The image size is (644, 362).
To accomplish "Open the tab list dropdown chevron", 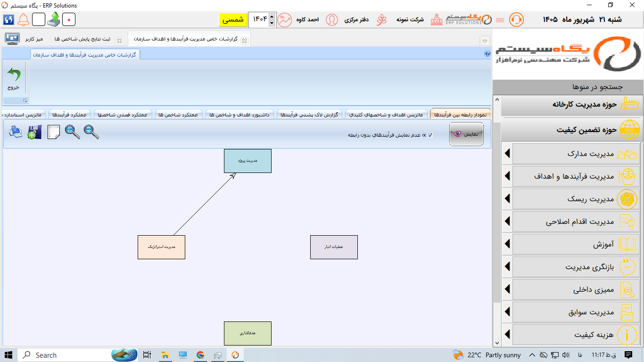I will click(484, 41).
